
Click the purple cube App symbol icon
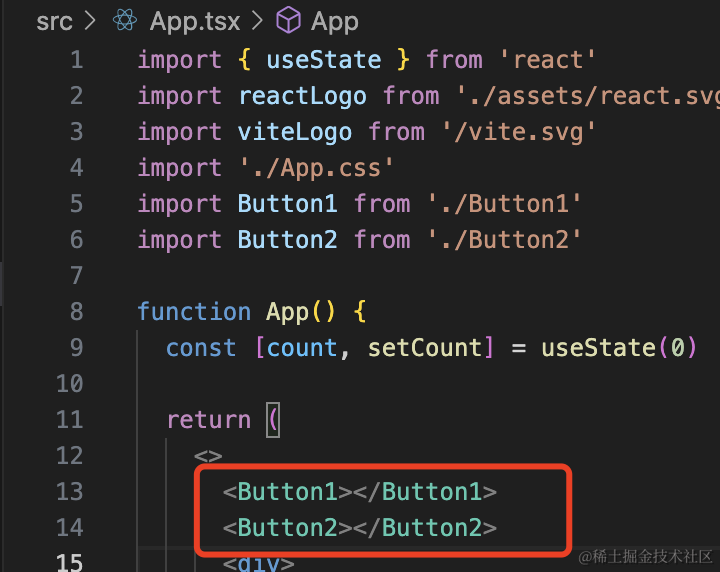click(288, 20)
